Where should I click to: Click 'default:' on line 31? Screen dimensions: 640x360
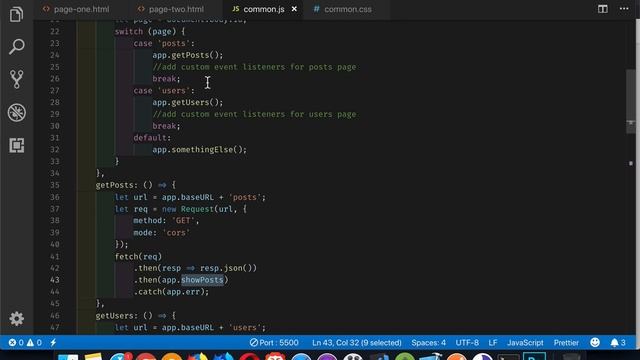tap(152, 138)
